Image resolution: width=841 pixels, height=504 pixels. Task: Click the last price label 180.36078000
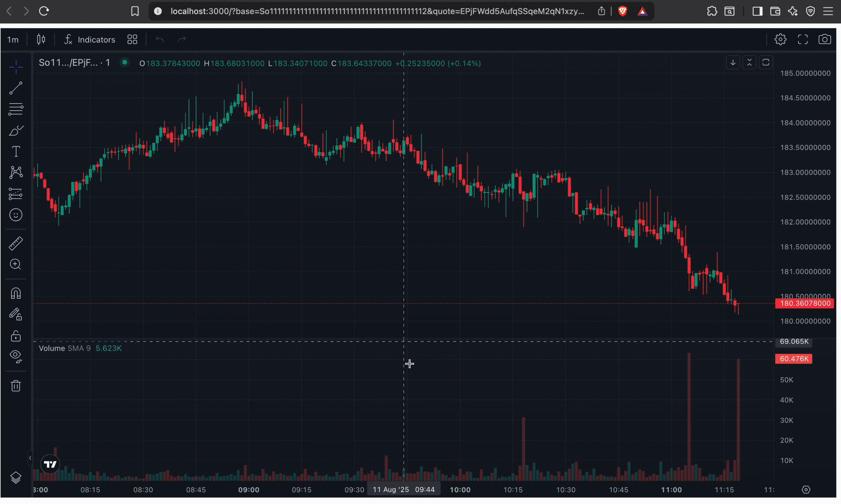coord(805,303)
